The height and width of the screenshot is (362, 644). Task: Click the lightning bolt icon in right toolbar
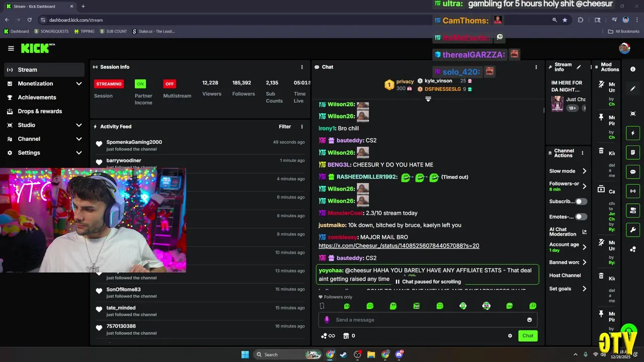coord(633,133)
